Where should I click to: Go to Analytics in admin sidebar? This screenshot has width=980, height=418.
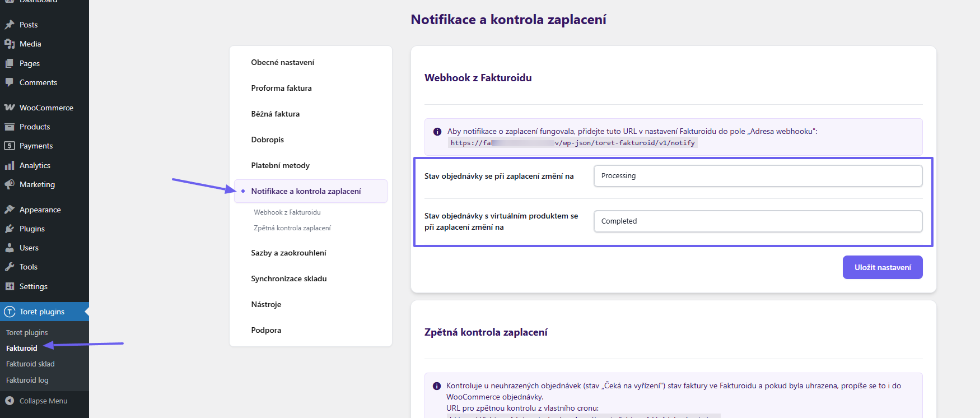pos(44,165)
